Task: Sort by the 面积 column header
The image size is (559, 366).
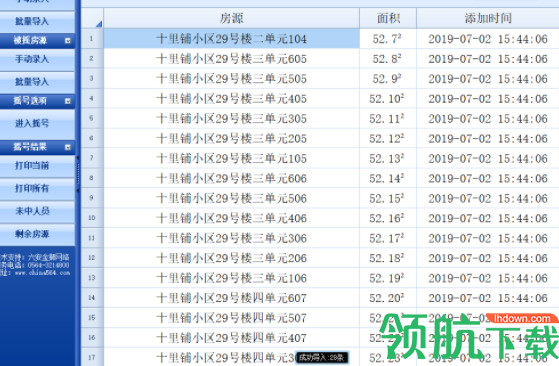Action: pos(388,18)
